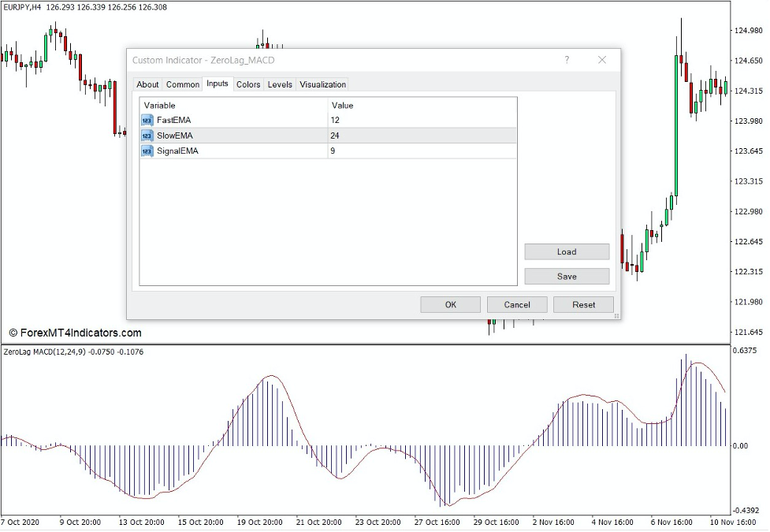Viewport: 770px width, 532px height.
Task: Reset the indicator inputs to defaults
Action: [583, 304]
